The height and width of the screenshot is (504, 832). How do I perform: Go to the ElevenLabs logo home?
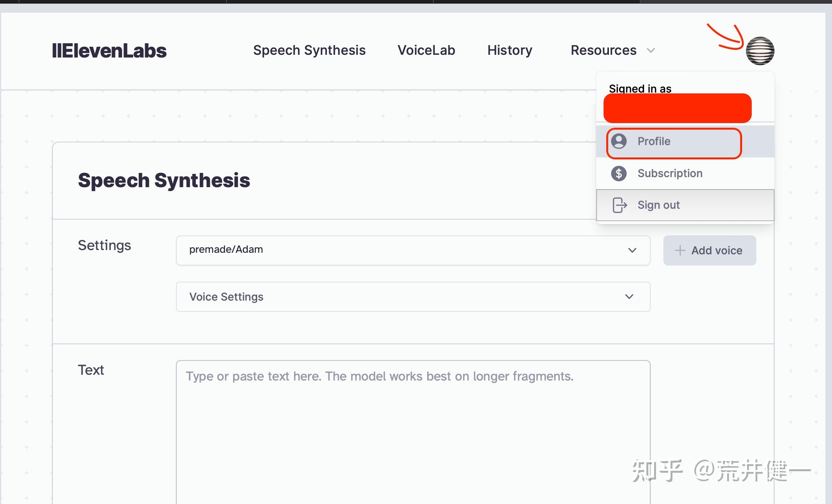pos(109,51)
